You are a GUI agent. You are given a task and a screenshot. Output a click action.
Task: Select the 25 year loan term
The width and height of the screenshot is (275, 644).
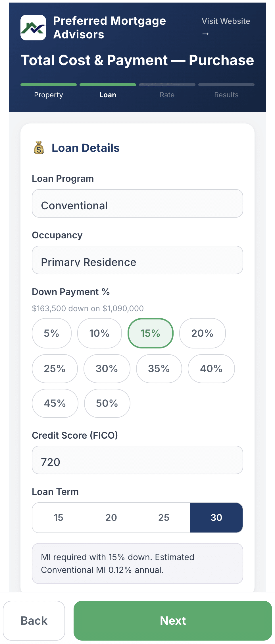click(164, 517)
